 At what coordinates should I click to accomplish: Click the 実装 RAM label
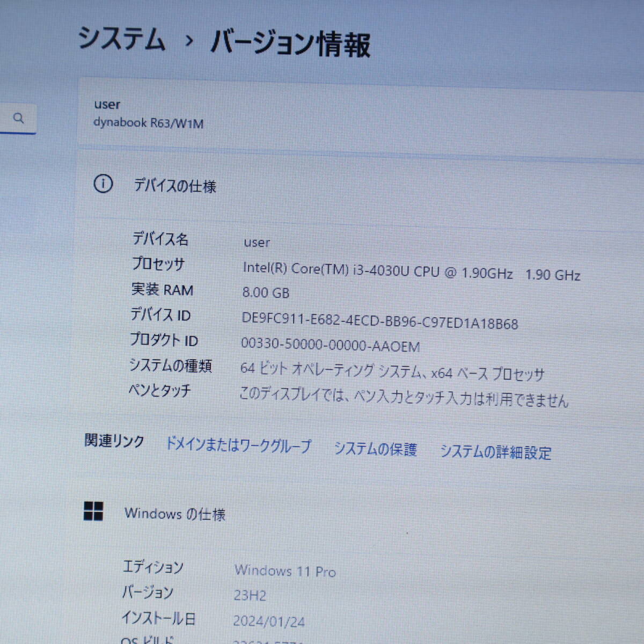coord(162,289)
